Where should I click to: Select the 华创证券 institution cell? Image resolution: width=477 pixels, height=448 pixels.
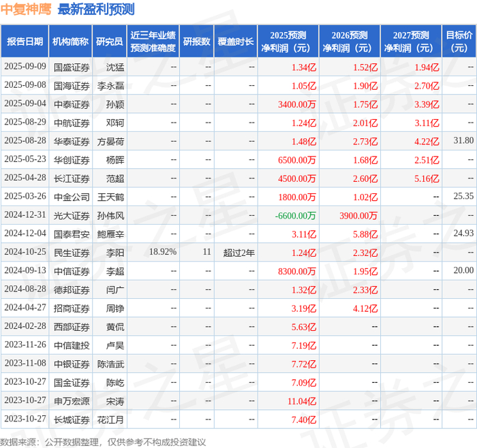[x=72, y=160]
